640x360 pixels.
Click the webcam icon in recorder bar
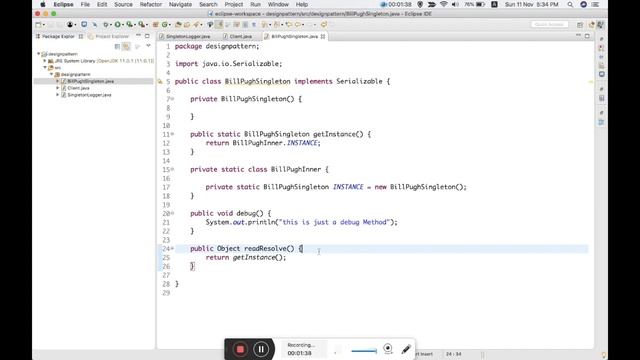pyautogui.click(x=388, y=349)
